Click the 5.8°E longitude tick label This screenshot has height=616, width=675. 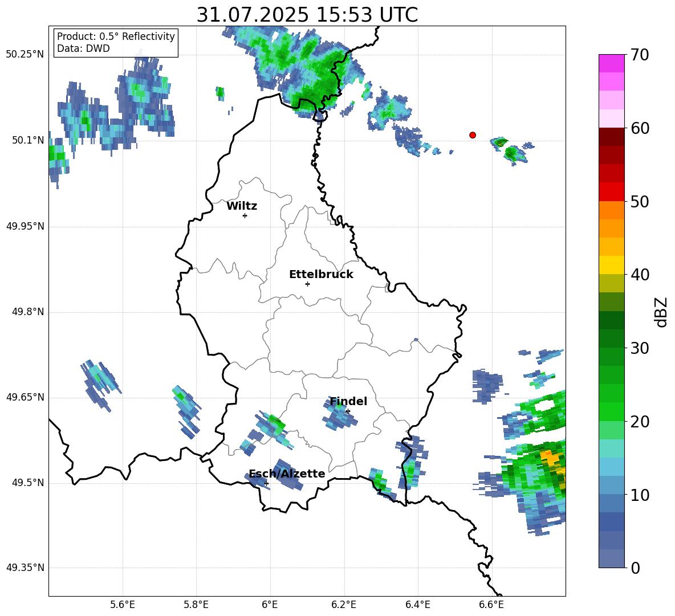click(x=196, y=605)
